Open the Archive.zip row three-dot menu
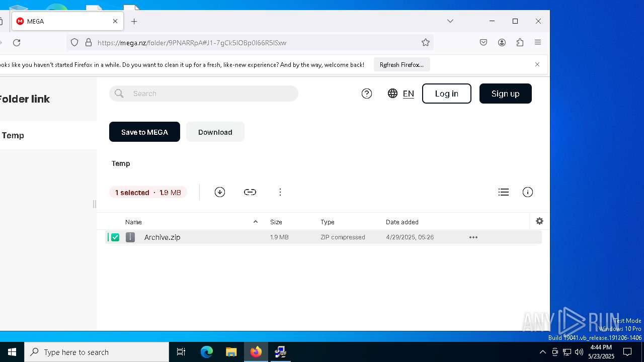The width and height of the screenshot is (644, 362). point(473,237)
